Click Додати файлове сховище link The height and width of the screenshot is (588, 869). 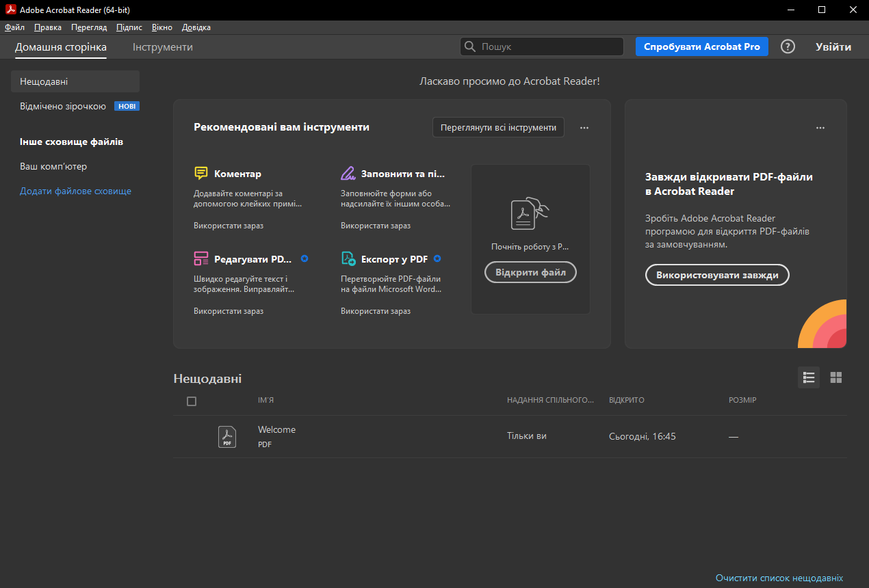coord(75,191)
